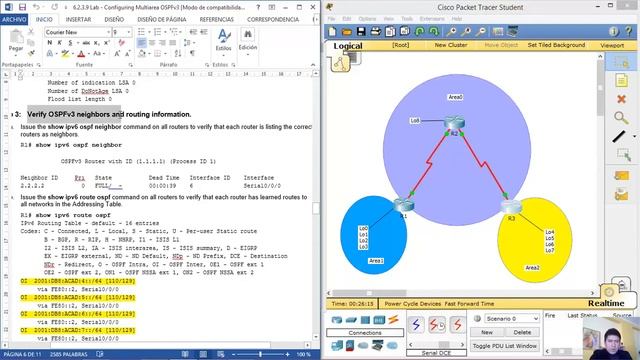Toggle strikethrough (abc) formatting

(86, 43)
